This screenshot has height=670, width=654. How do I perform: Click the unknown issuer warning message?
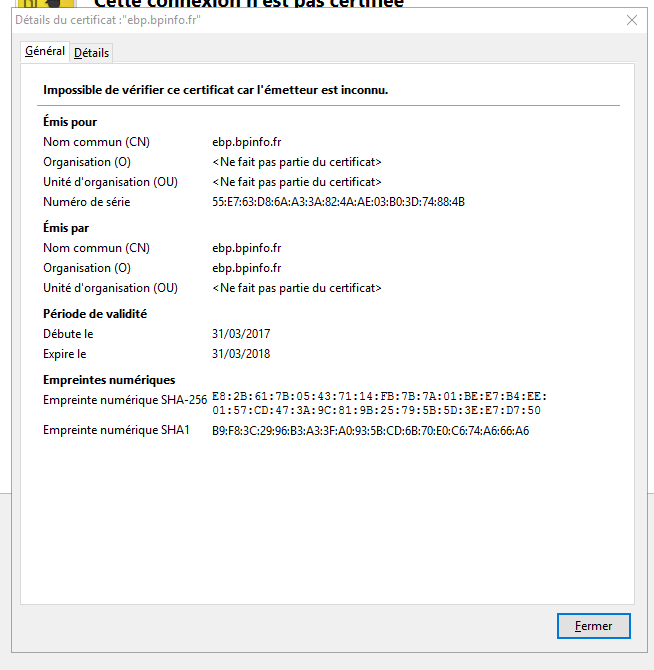(x=215, y=90)
